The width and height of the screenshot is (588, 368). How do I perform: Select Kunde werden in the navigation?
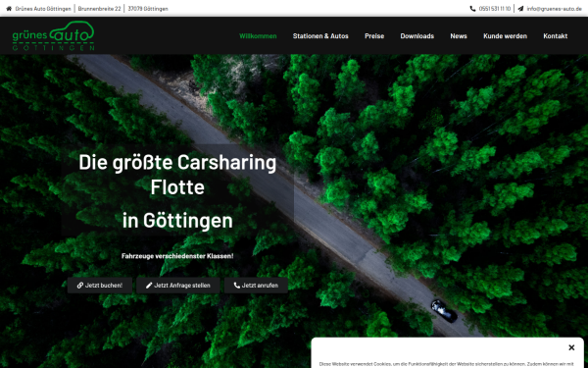click(505, 36)
